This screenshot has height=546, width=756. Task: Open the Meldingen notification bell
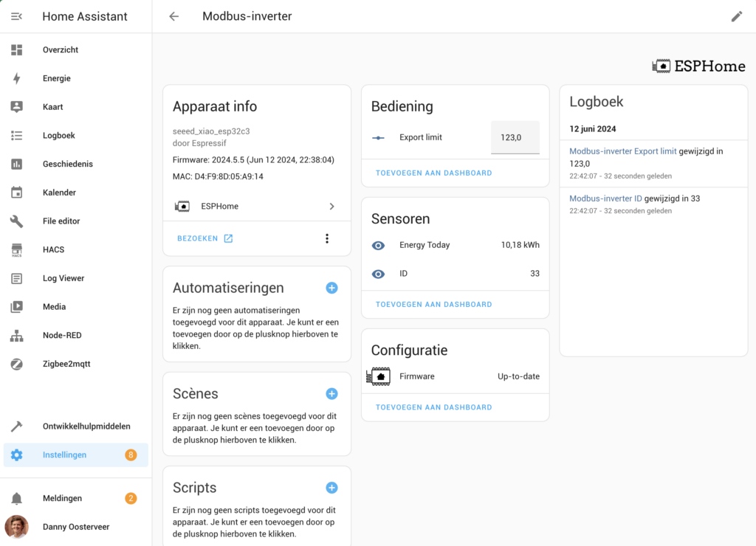pos(16,499)
